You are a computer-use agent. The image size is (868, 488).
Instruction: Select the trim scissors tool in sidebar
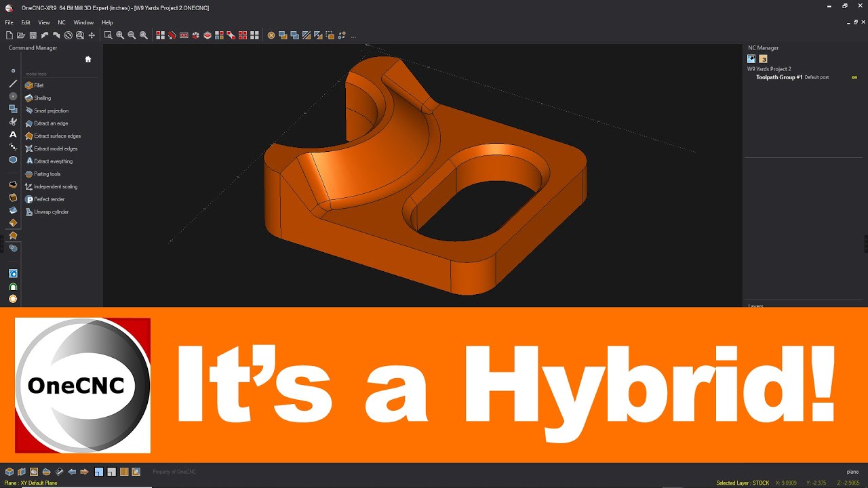13,121
